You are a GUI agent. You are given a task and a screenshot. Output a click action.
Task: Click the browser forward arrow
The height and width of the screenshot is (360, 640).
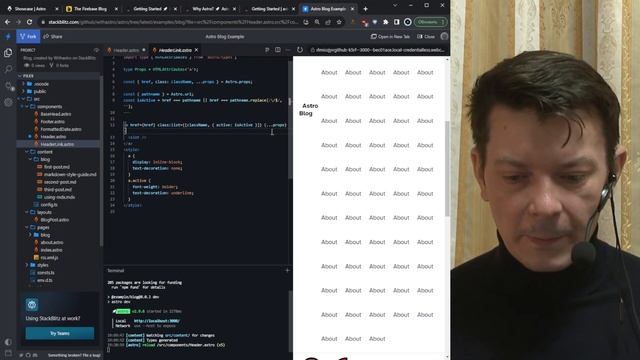click(x=18, y=22)
